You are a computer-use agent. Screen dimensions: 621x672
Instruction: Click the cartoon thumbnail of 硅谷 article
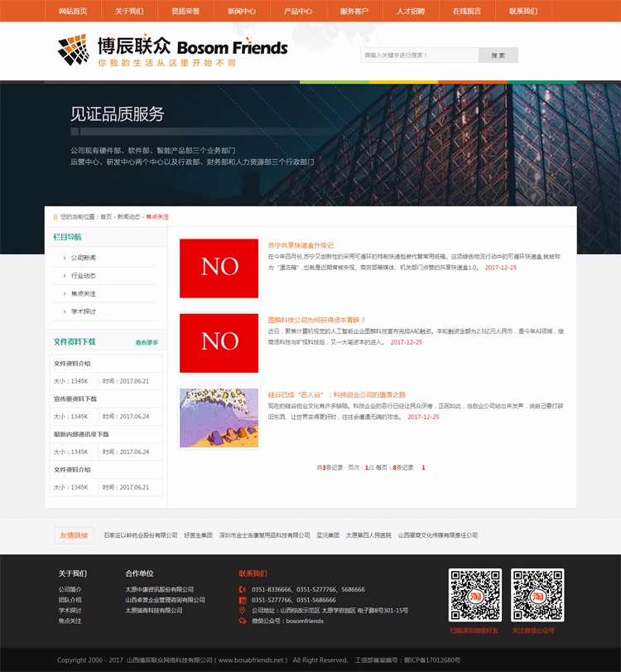(219, 418)
